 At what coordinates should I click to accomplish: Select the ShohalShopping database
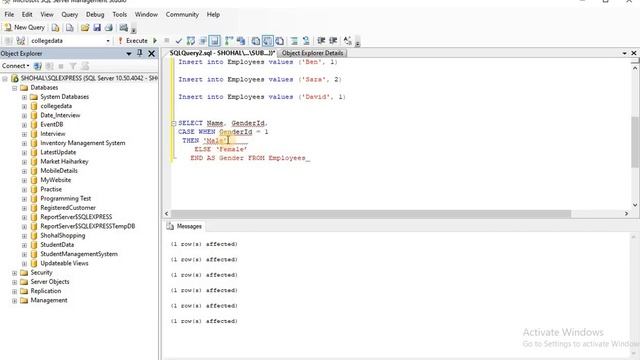(62, 236)
